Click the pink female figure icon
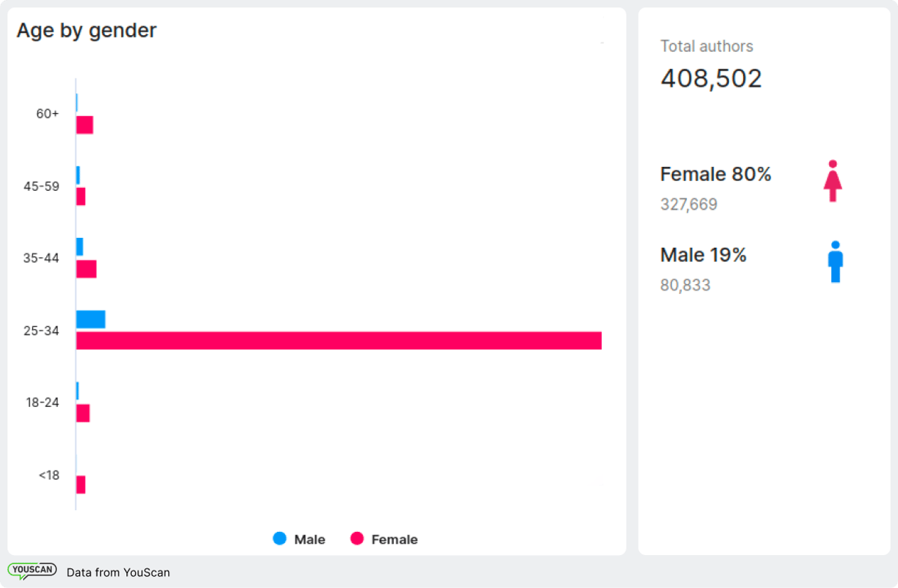The width and height of the screenshot is (898, 588). (833, 182)
